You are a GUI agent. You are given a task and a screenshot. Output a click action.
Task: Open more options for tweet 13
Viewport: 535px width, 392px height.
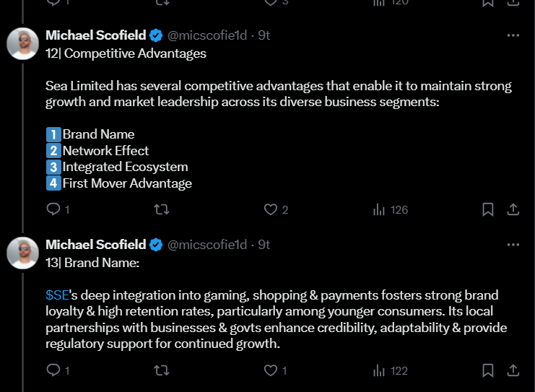pyautogui.click(x=513, y=245)
